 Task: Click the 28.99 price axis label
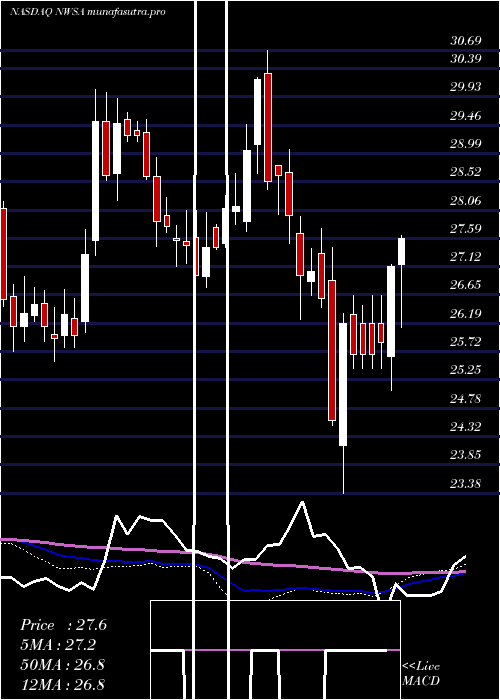coord(466,144)
